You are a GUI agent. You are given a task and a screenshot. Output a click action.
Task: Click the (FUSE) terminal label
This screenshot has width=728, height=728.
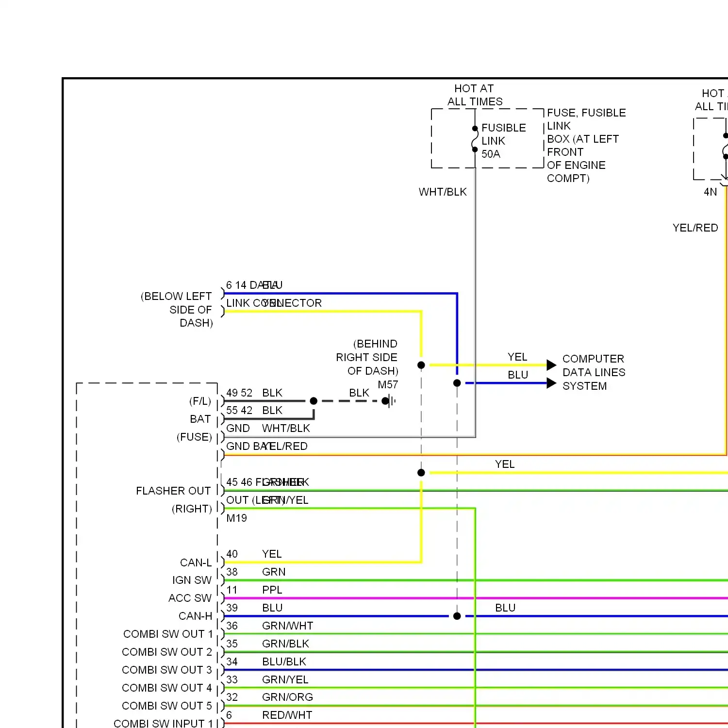(194, 437)
